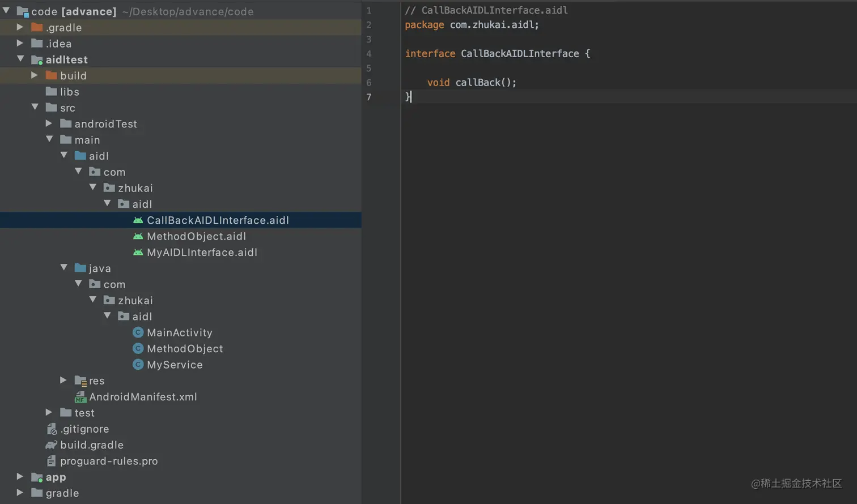
Task: Expand the app module arrow
Action: [x=20, y=476]
